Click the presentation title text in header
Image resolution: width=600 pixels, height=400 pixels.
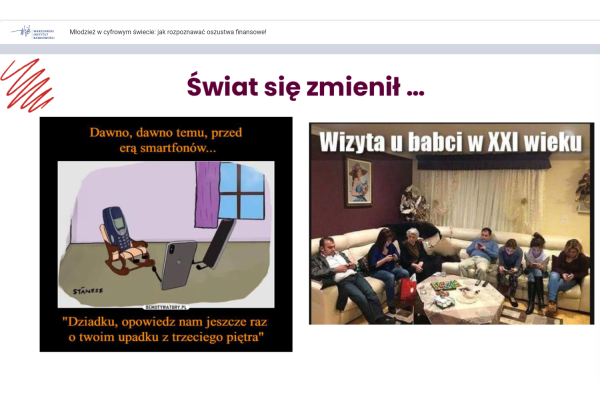168,32
